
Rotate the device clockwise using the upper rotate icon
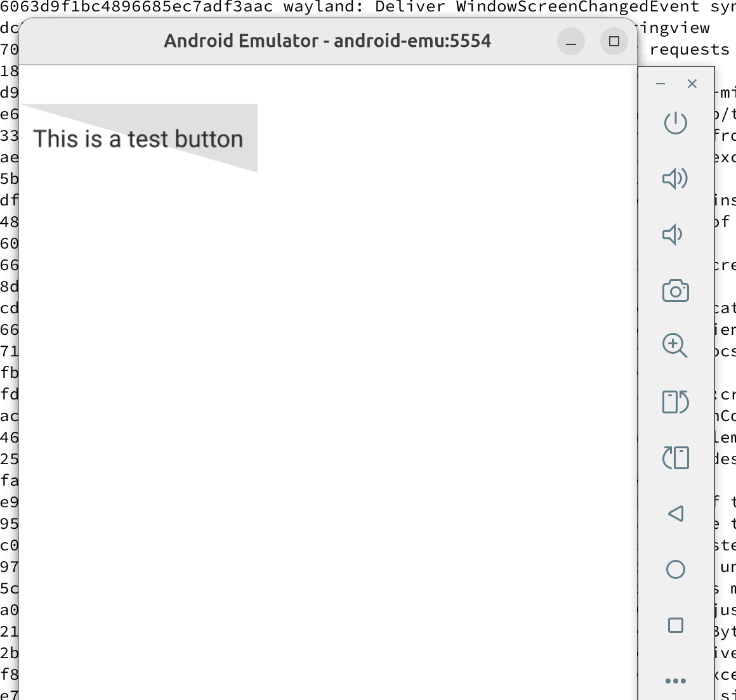click(x=676, y=401)
